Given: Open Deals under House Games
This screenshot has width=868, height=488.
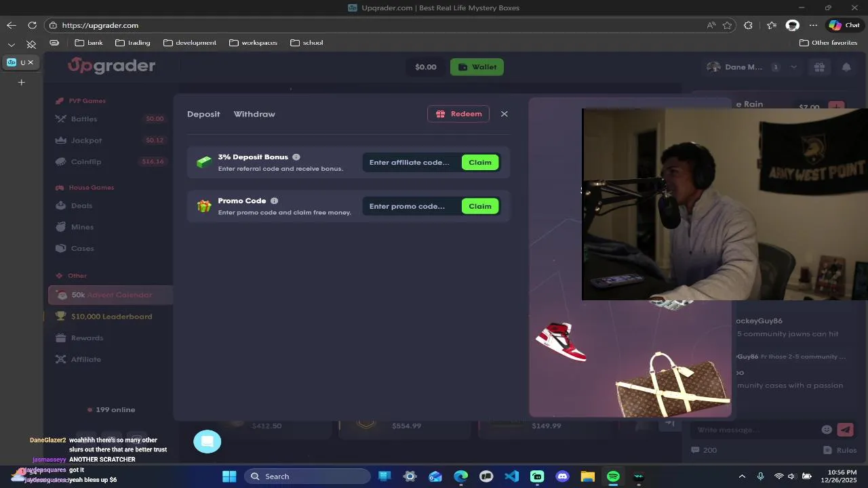Looking at the screenshot, I should click(81, 205).
